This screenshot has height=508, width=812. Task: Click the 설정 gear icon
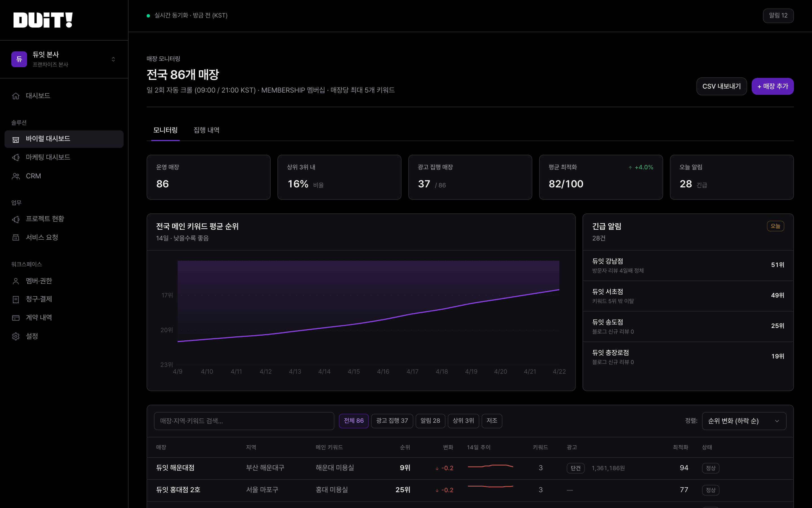coord(16,336)
